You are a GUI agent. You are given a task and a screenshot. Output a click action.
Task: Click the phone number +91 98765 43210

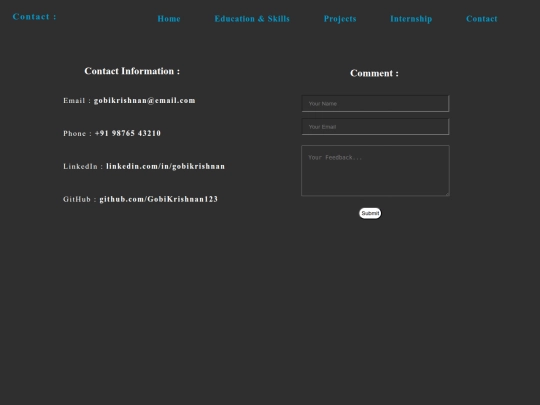pyautogui.click(x=128, y=133)
